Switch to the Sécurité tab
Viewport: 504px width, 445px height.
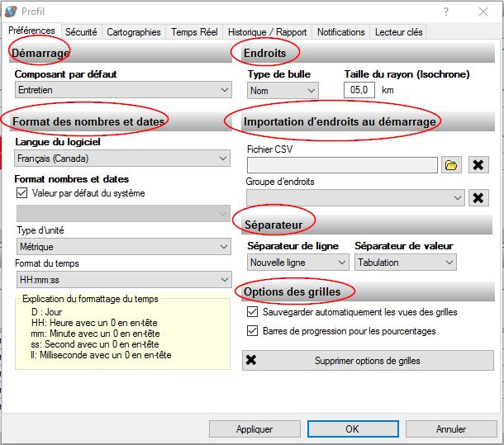tap(81, 32)
